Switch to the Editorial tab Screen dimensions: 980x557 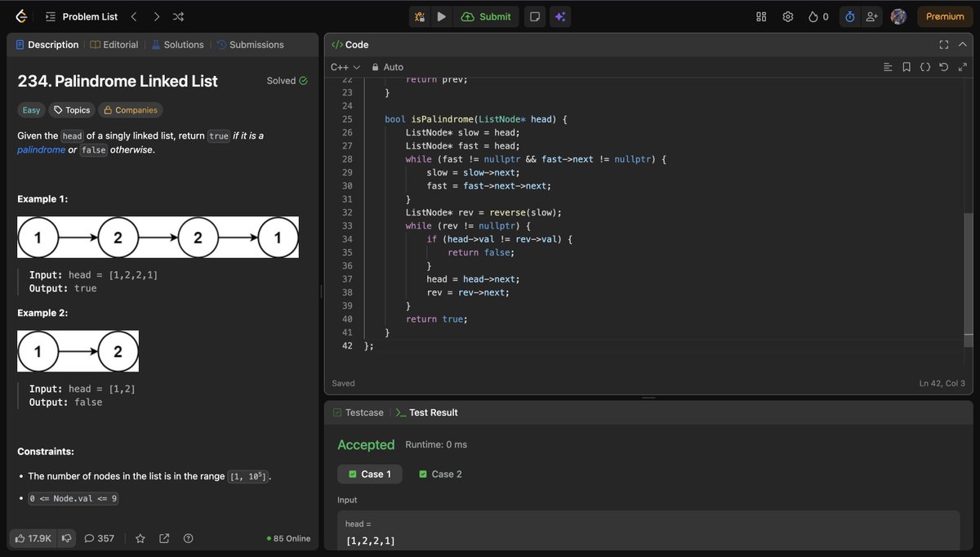[114, 45]
